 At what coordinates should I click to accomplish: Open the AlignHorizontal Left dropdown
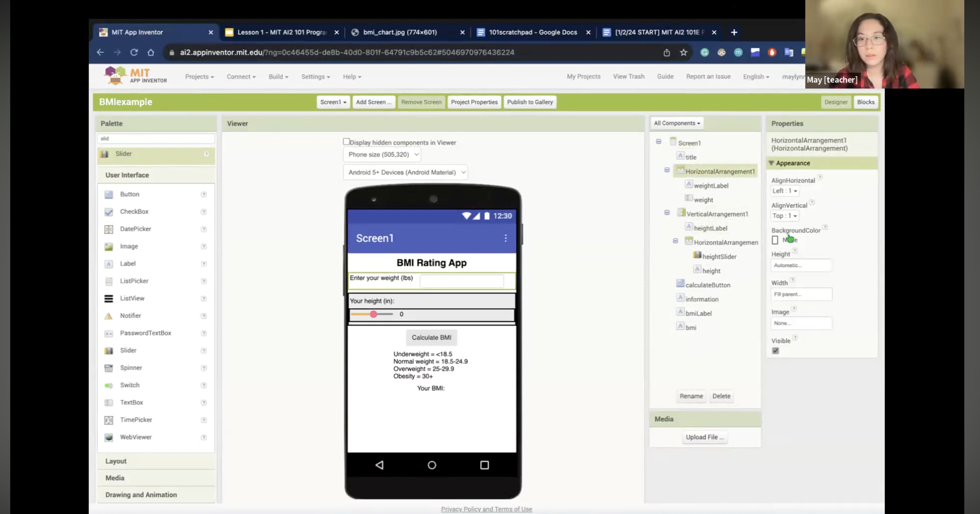coord(784,191)
